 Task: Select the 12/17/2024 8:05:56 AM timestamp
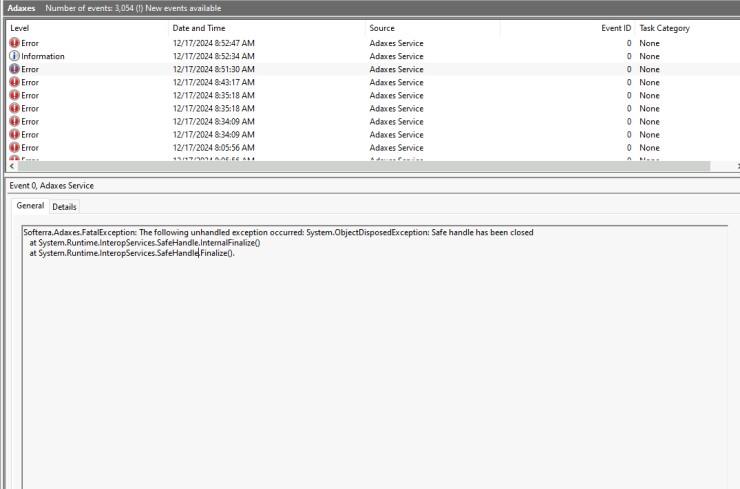pos(213,147)
